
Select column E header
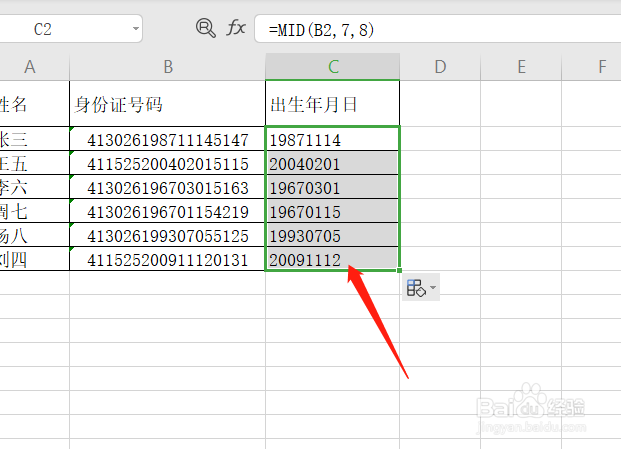521,67
